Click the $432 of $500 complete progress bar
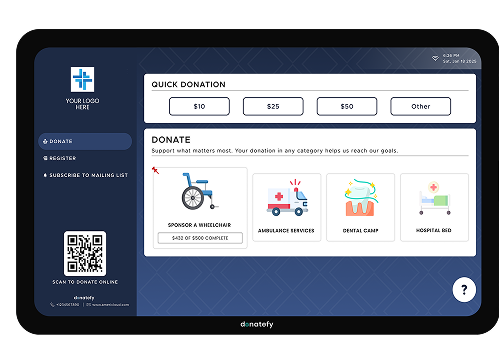499x361 pixels. click(x=200, y=238)
